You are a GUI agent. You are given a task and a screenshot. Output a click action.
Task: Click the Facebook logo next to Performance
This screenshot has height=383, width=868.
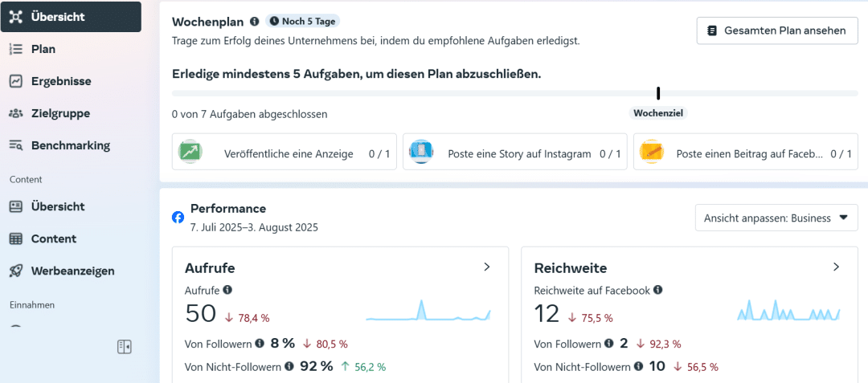(x=178, y=217)
